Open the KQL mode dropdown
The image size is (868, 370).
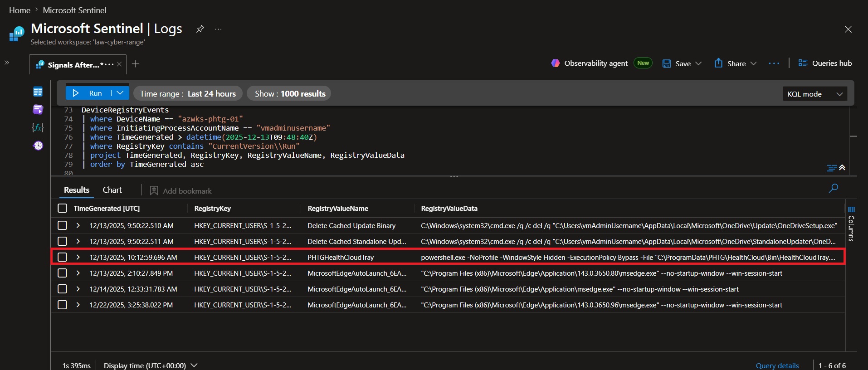(x=815, y=94)
